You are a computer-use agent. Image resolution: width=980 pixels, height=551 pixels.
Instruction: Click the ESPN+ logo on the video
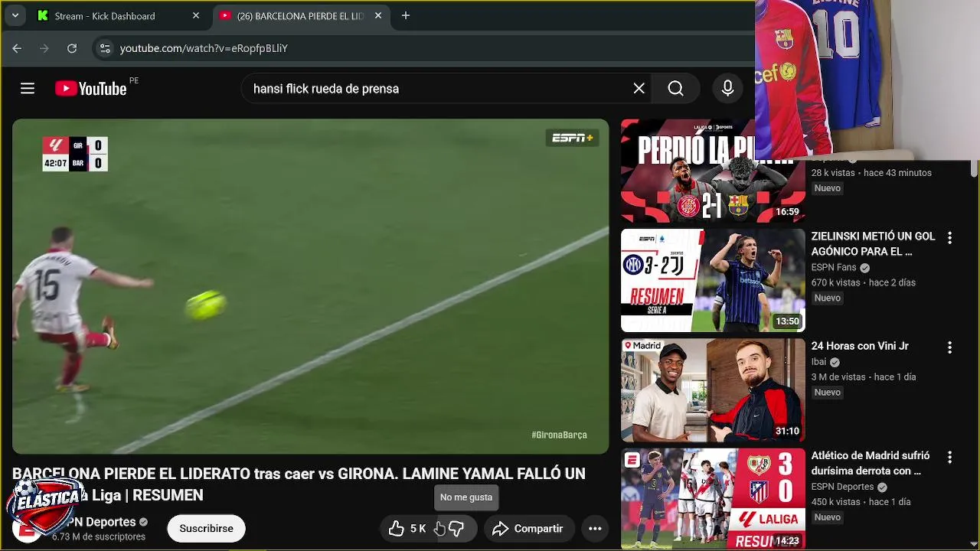point(572,138)
